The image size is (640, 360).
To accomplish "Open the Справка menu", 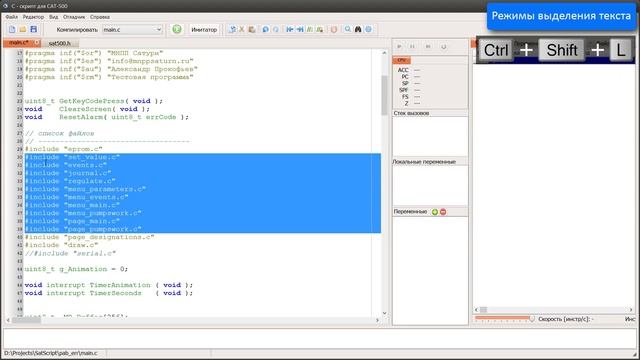I will [x=100, y=17].
